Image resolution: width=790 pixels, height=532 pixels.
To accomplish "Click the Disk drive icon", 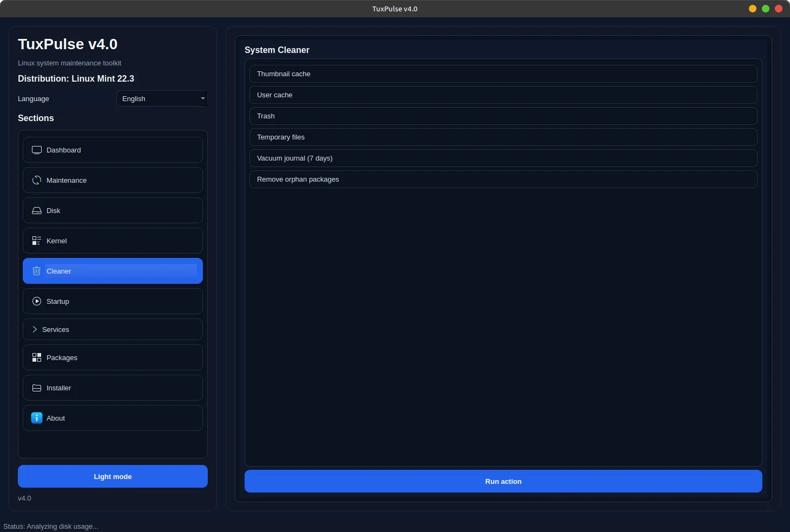I will pos(37,211).
